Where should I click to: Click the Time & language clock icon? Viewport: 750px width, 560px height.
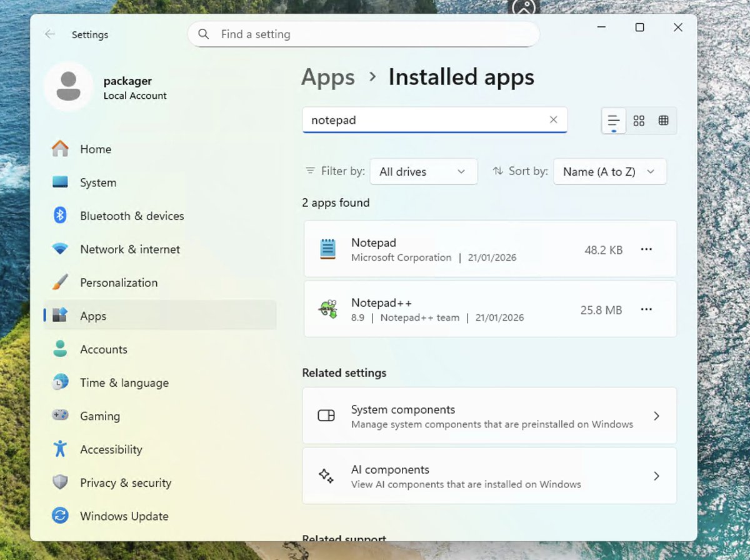pyautogui.click(x=60, y=382)
